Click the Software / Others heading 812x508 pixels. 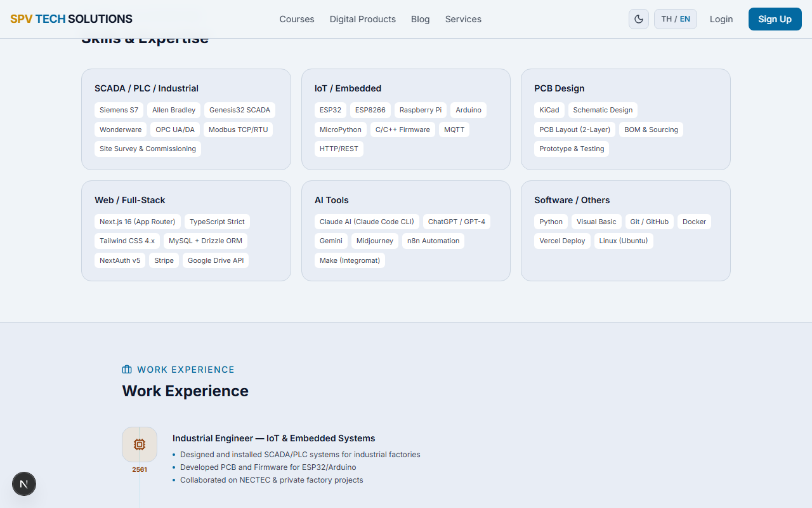[x=572, y=200]
